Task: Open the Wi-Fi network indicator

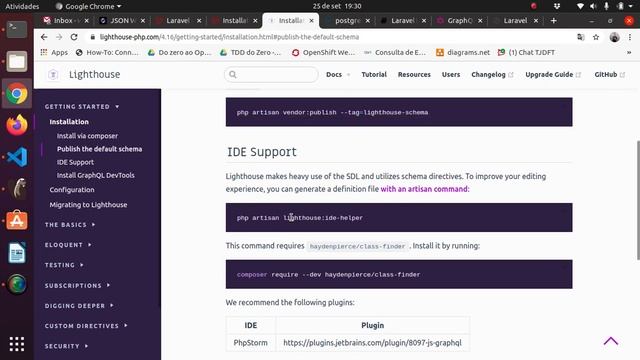Action: 580,6
